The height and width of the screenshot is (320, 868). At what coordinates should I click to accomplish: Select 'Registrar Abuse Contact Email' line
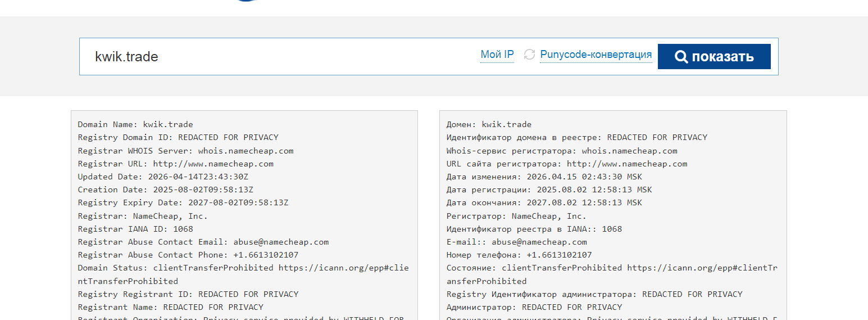pos(203,242)
